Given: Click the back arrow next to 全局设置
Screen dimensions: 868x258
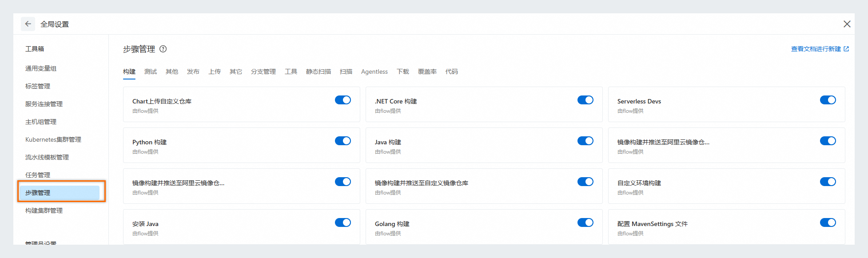Looking at the screenshot, I should point(28,24).
